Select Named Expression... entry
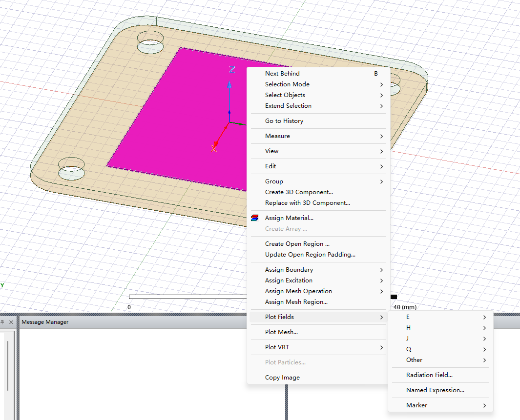This screenshot has height=420, width=520. coord(435,390)
